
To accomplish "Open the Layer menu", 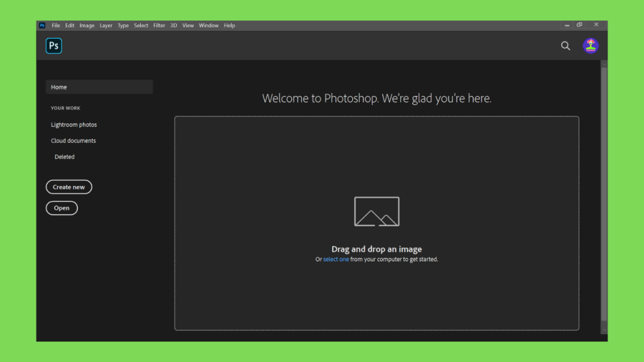I will [106, 25].
